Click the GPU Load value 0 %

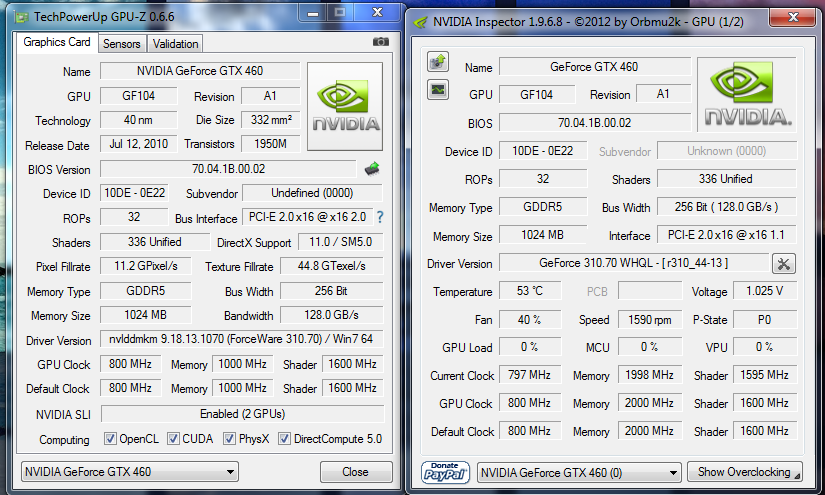tap(530, 347)
